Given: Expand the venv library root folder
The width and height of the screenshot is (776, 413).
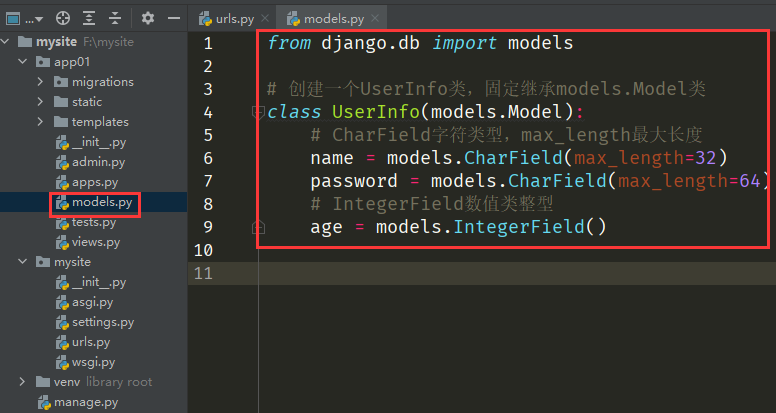Looking at the screenshot, I should pos(23,382).
